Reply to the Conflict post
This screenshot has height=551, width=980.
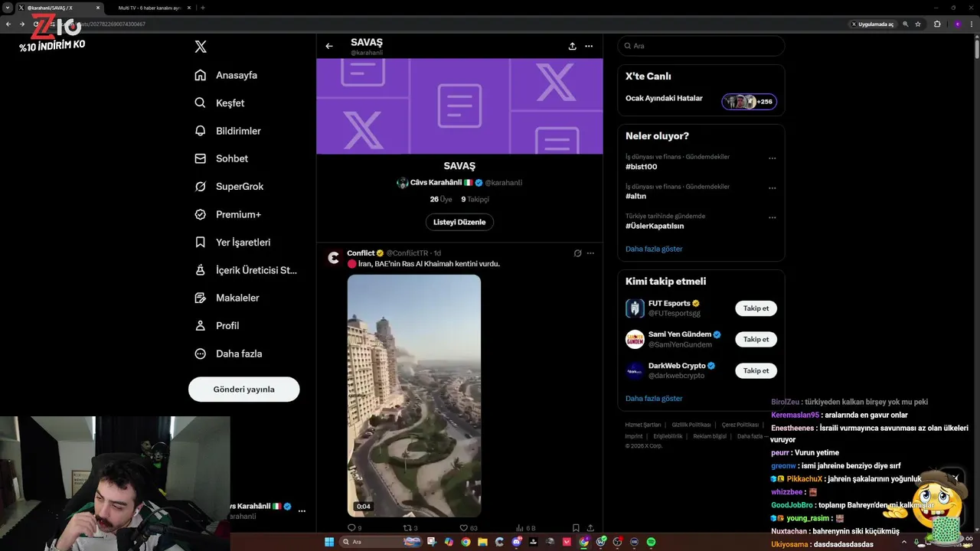(354, 528)
